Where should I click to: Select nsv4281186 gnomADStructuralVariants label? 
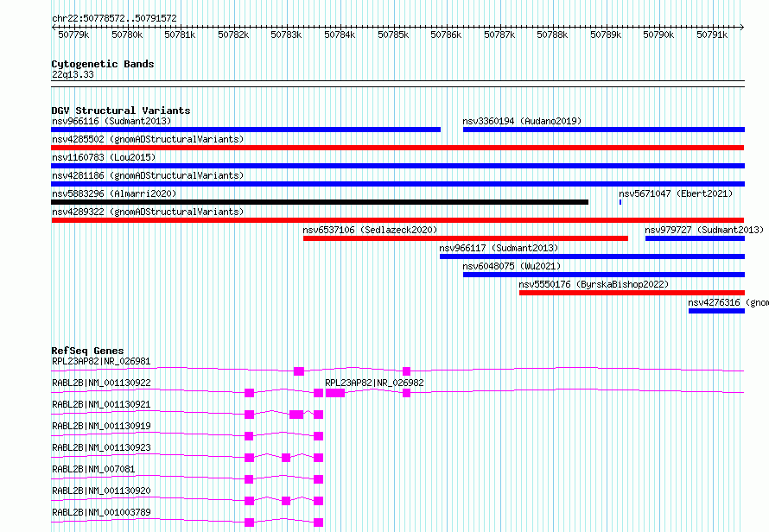pyautogui.click(x=148, y=175)
